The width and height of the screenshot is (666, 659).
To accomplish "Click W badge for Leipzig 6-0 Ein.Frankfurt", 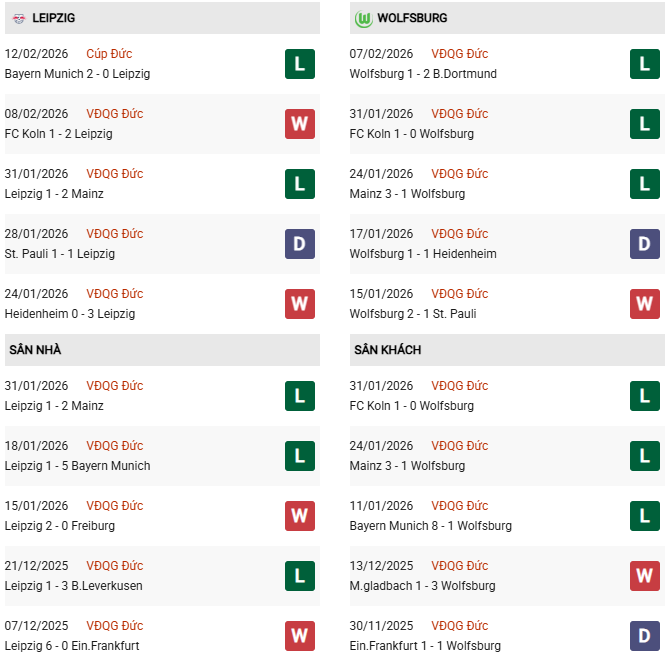I will click(x=299, y=636).
